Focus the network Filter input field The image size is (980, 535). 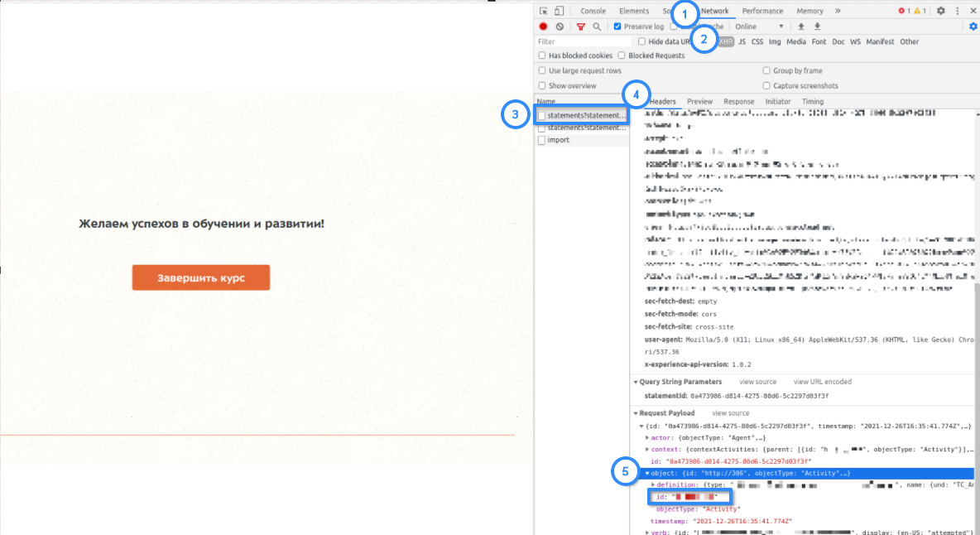[583, 41]
